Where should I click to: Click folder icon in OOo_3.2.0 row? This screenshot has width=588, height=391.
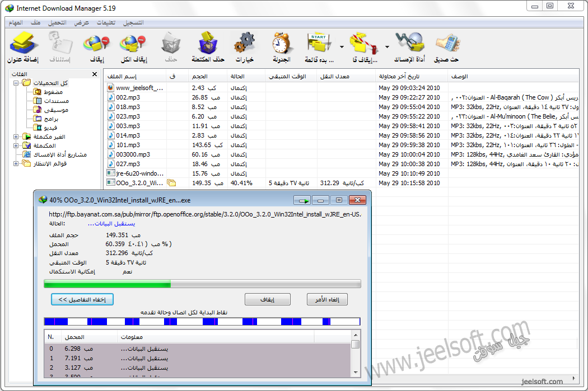tap(171, 183)
